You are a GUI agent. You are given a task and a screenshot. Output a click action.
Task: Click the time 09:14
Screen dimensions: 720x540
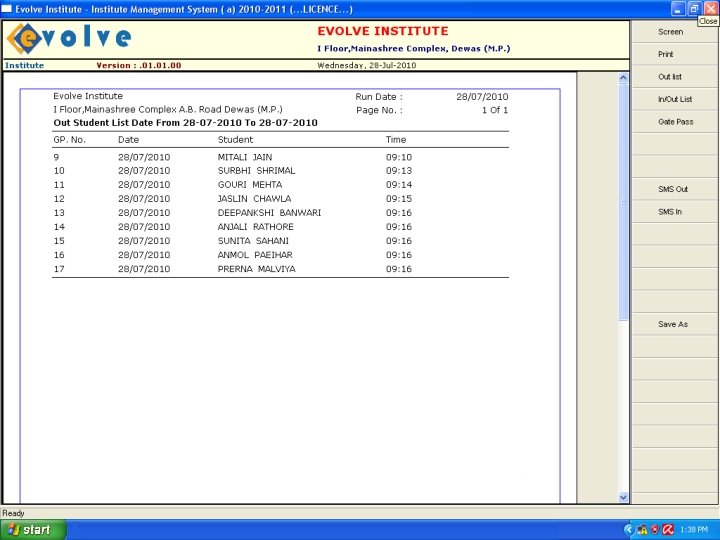(x=399, y=185)
